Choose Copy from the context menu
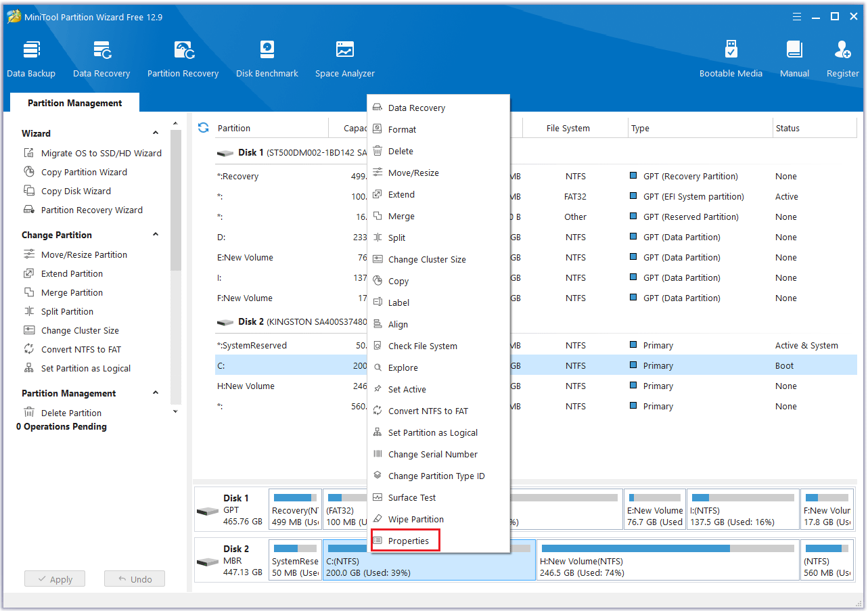The image size is (868, 611). 438,281
